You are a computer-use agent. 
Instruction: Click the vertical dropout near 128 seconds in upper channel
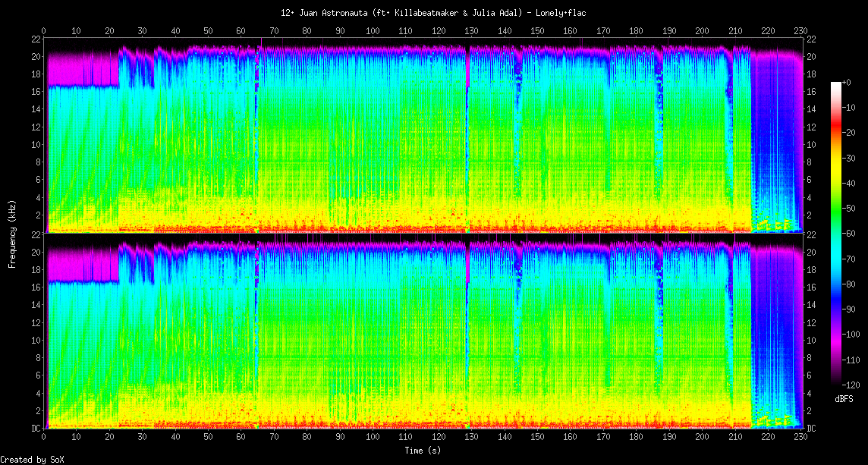coord(466,137)
